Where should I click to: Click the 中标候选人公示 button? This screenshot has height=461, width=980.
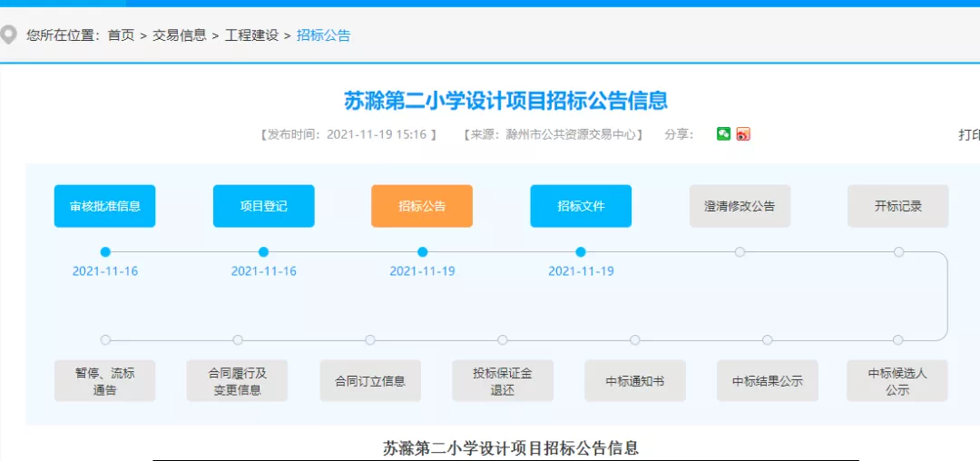(897, 381)
